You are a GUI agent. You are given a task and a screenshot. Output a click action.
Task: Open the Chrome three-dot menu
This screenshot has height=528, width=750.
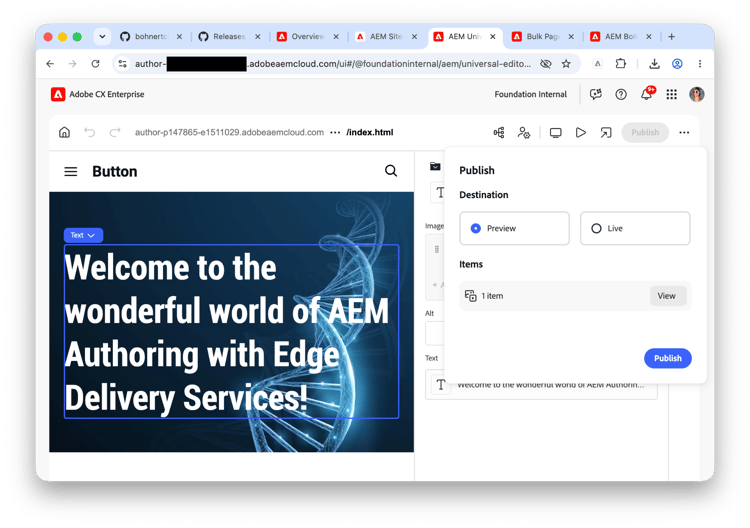tap(700, 64)
